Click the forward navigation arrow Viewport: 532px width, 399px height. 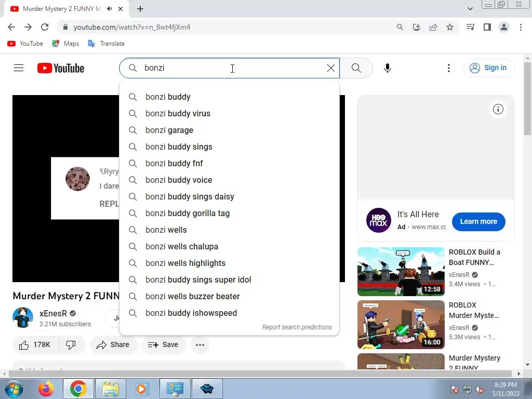(28, 27)
